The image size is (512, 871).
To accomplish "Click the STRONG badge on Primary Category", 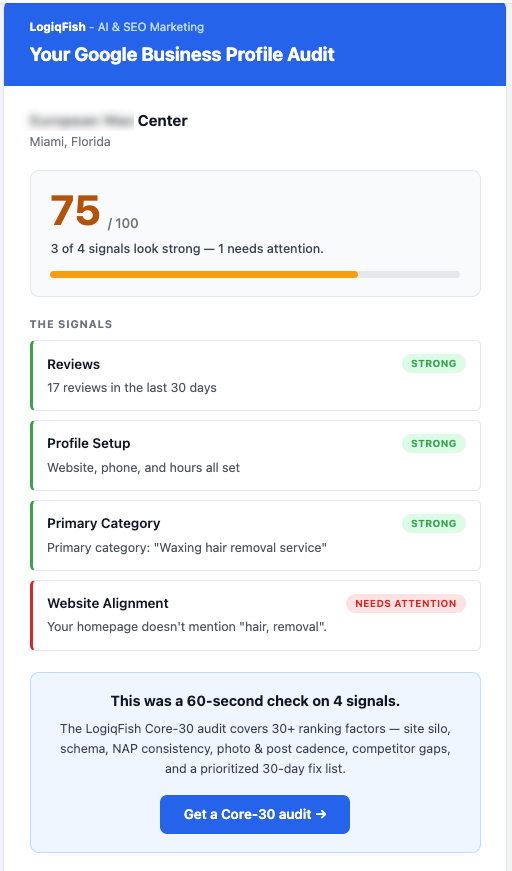I will pyautogui.click(x=434, y=523).
